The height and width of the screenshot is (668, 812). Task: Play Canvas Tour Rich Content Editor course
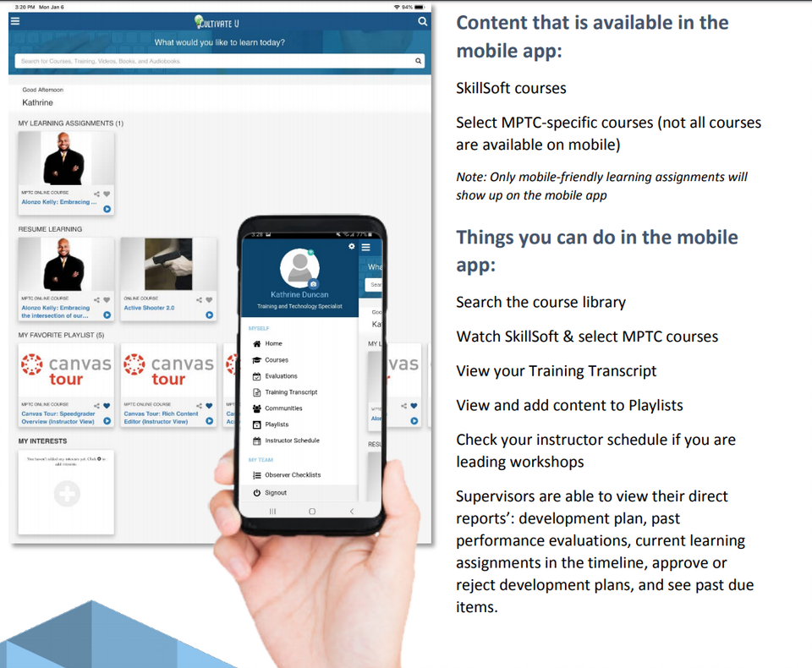pyautogui.click(x=209, y=421)
